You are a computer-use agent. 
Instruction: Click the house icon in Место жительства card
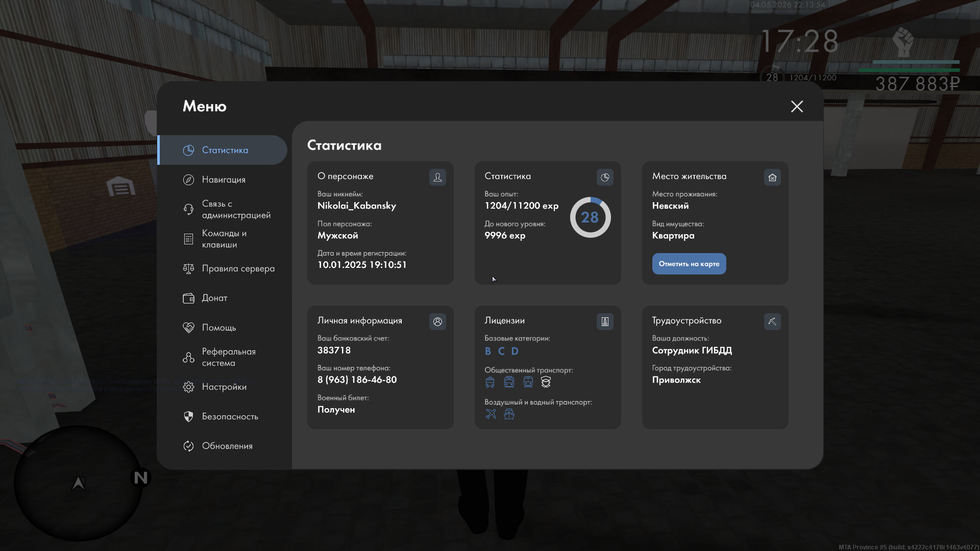tap(772, 177)
